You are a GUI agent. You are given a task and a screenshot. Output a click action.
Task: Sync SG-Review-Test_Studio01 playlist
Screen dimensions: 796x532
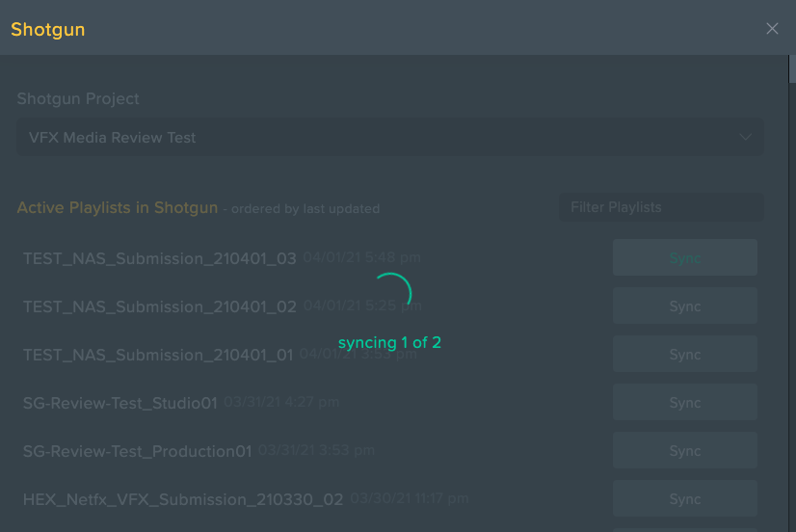pyautogui.click(x=685, y=402)
